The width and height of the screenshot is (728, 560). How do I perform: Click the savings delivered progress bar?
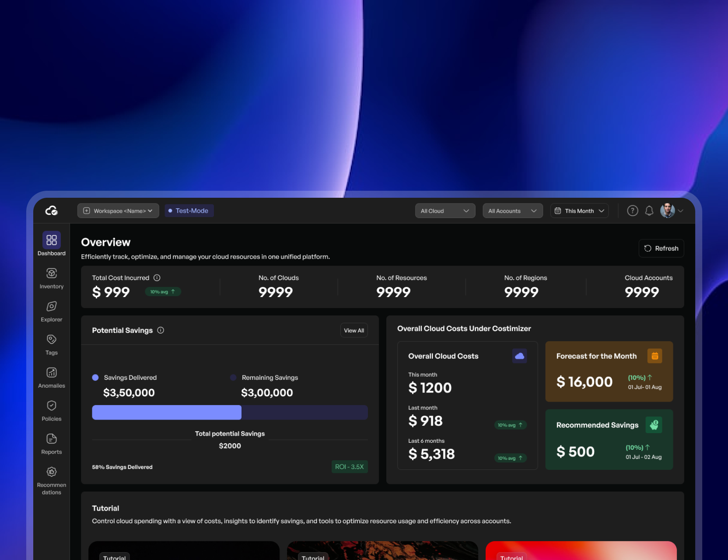167,413
